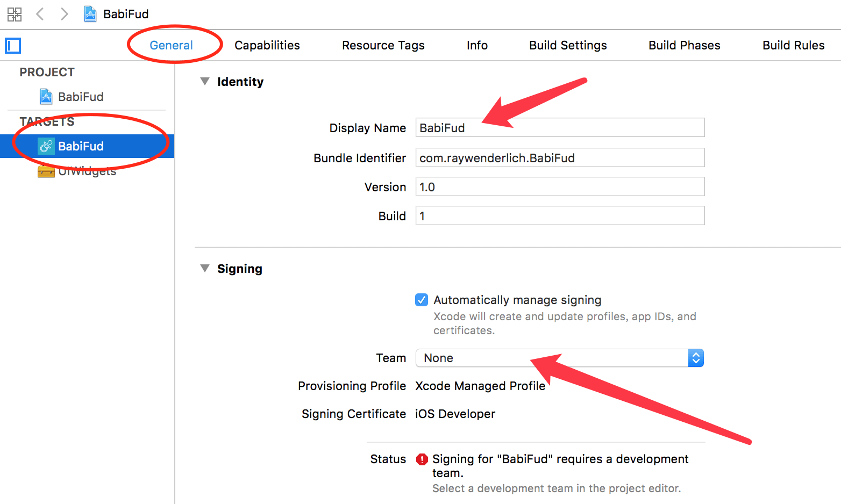
Task: Switch to the Build Settings tab
Action: (568, 46)
